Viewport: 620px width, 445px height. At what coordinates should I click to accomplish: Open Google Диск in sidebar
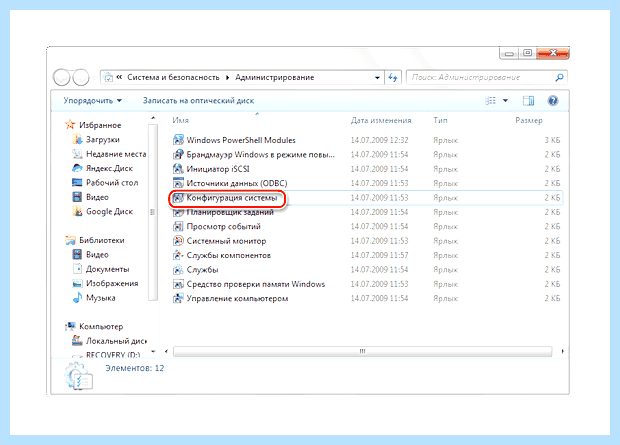[110, 212]
